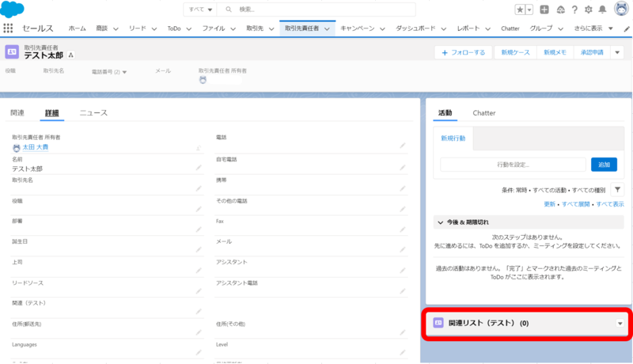Viewport: 633px width, 364px height.
Task: Edit the Fax field pencil icon
Action: (x=403, y=229)
